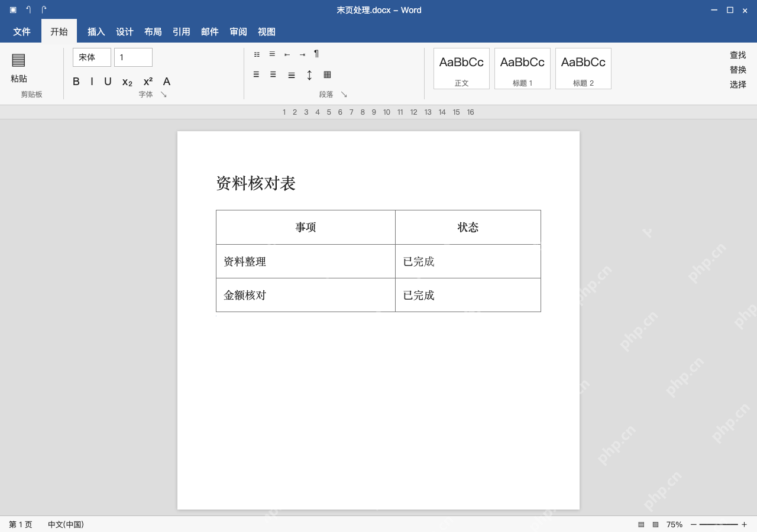Click the 金额核对 table cell

coord(306,295)
